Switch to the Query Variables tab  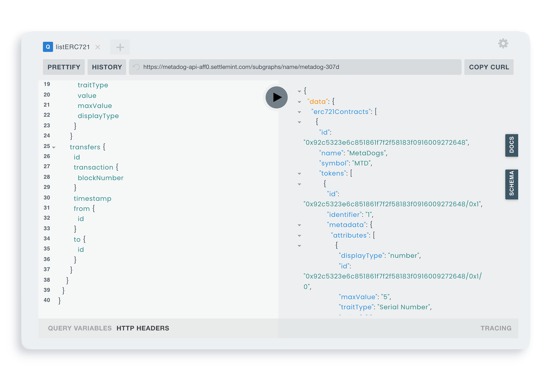click(x=80, y=328)
